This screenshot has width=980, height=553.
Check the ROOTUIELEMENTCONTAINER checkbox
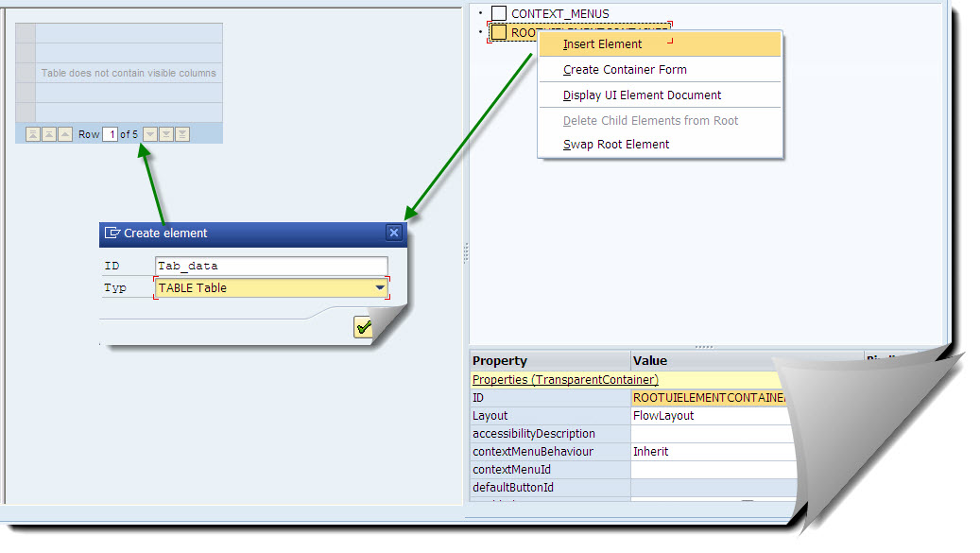499,31
